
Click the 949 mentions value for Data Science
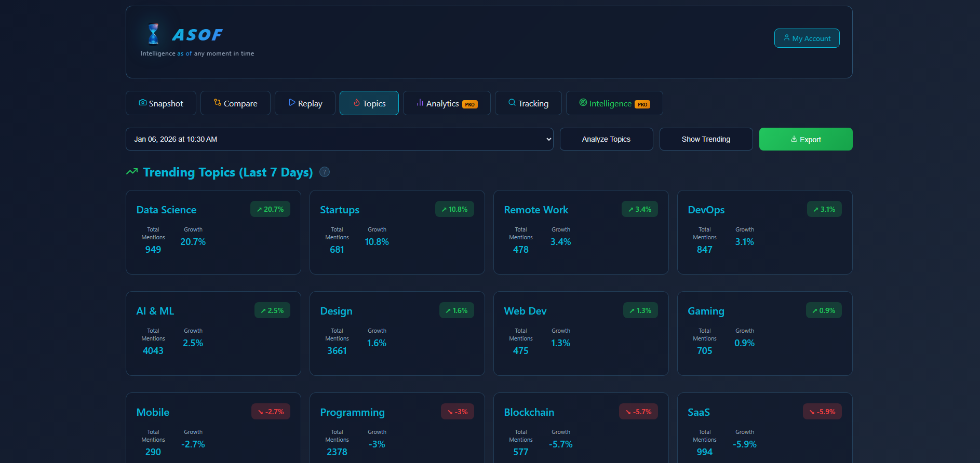pos(153,250)
